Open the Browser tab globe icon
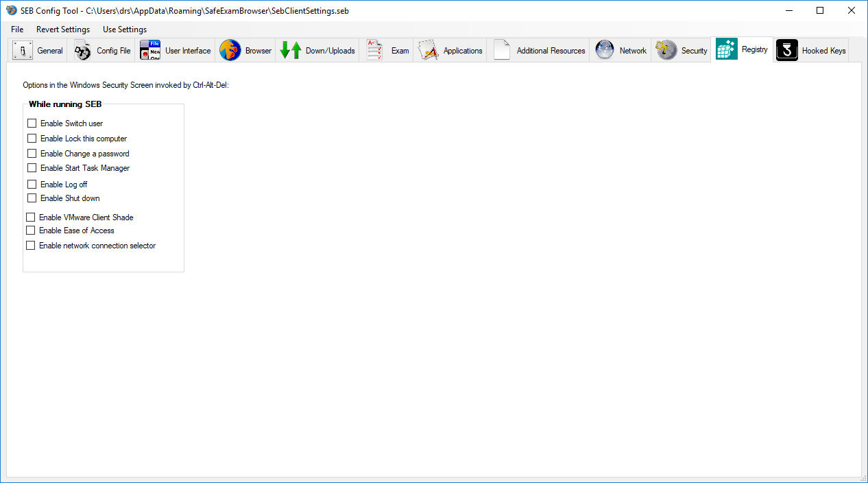 pyautogui.click(x=230, y=51)
